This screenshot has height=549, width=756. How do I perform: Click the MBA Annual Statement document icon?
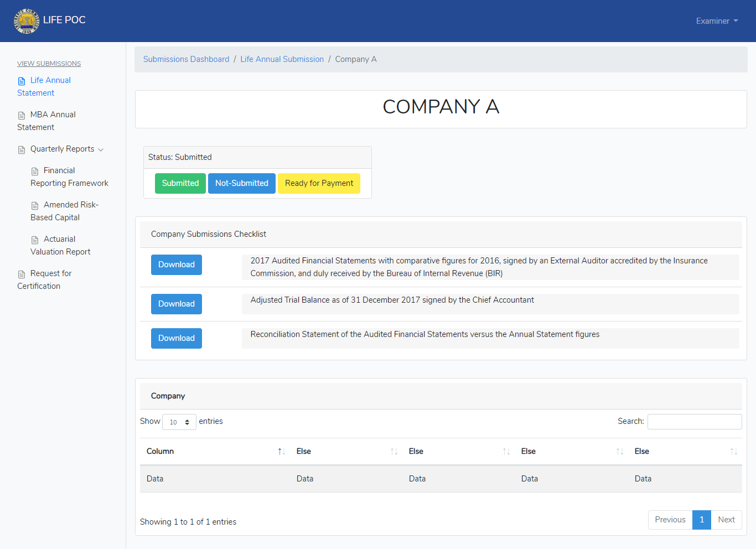[22, 115]
